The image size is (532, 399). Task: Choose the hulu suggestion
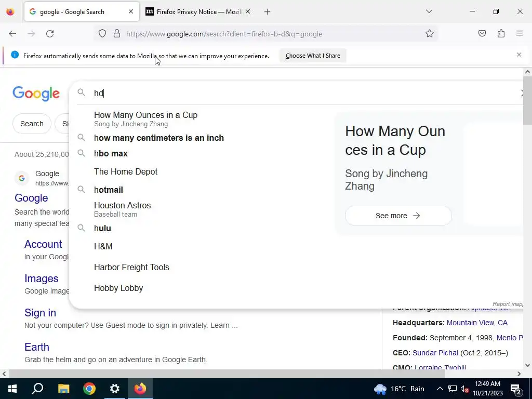tap(102, 229)
